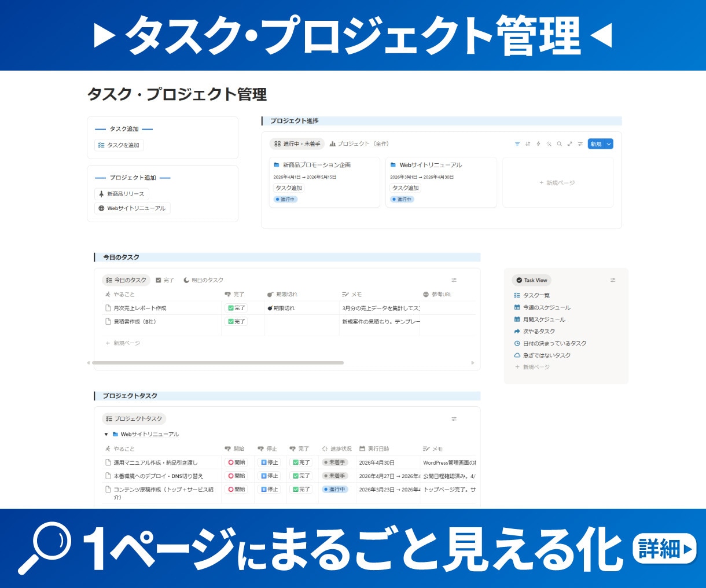This screenshot has height=588, width=706.
Task: Open settings icon in プロジェクトタスク panel
Action: (454, 419)
